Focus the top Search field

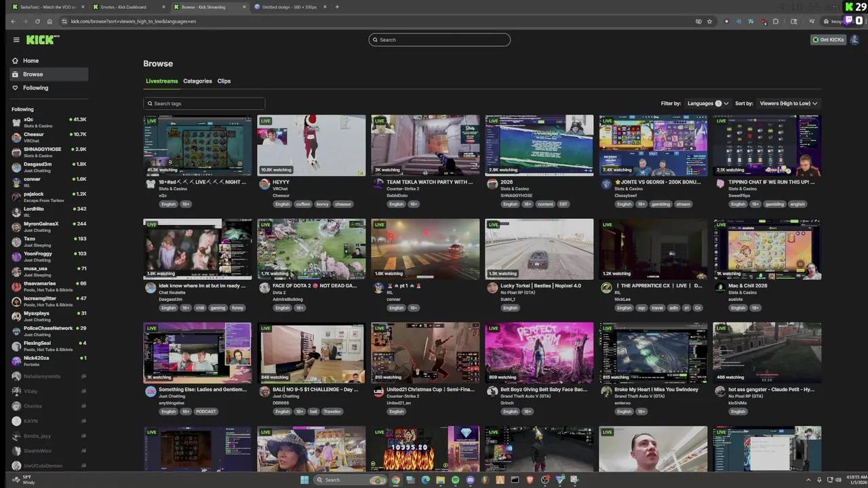pos(439,40)
